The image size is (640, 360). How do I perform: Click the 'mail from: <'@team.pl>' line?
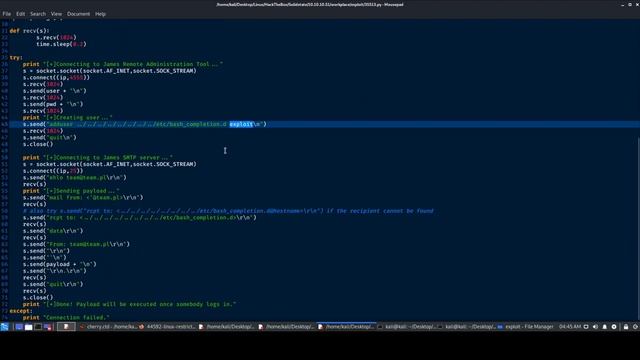[x=83, y=198]
